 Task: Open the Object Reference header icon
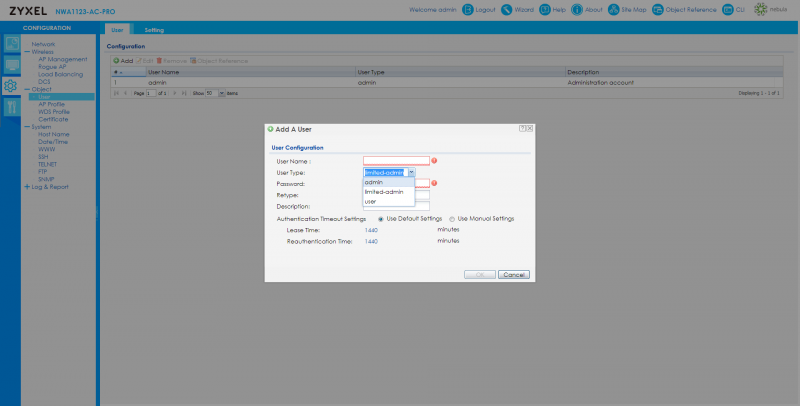pyautogui.click(x=658, y=10)
